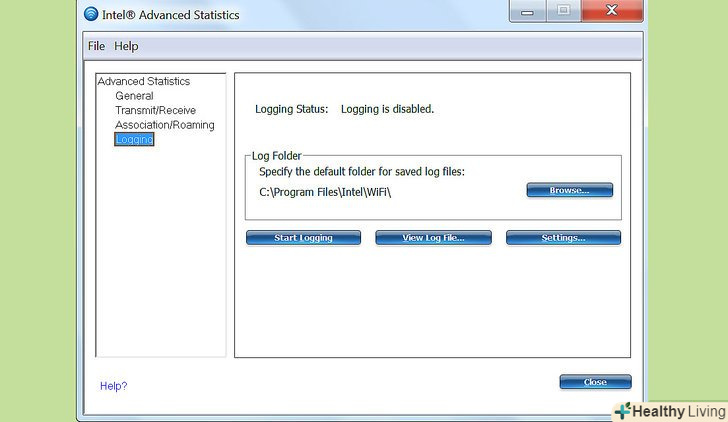
Task: Click the Help? link
Action: pos(113,386)
